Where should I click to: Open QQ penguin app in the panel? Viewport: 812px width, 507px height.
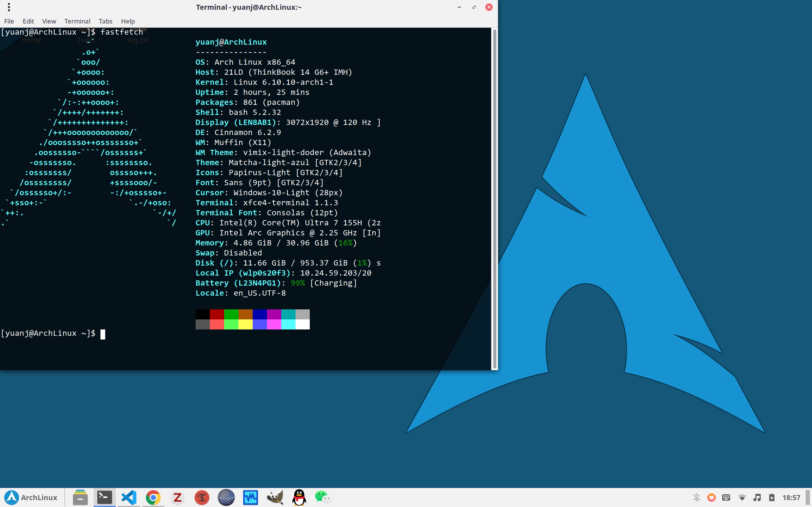[x=299, y=497]
